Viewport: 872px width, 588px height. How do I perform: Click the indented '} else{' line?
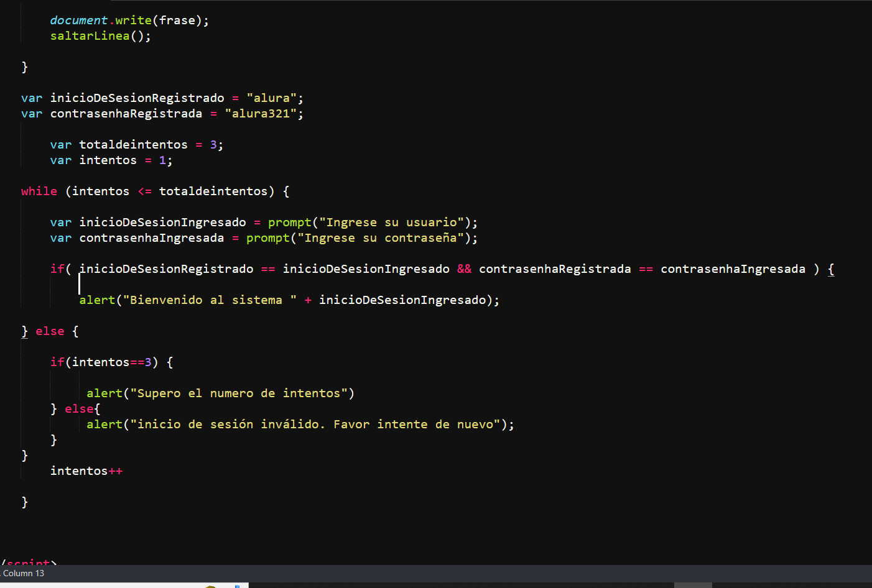coord(75,409)
